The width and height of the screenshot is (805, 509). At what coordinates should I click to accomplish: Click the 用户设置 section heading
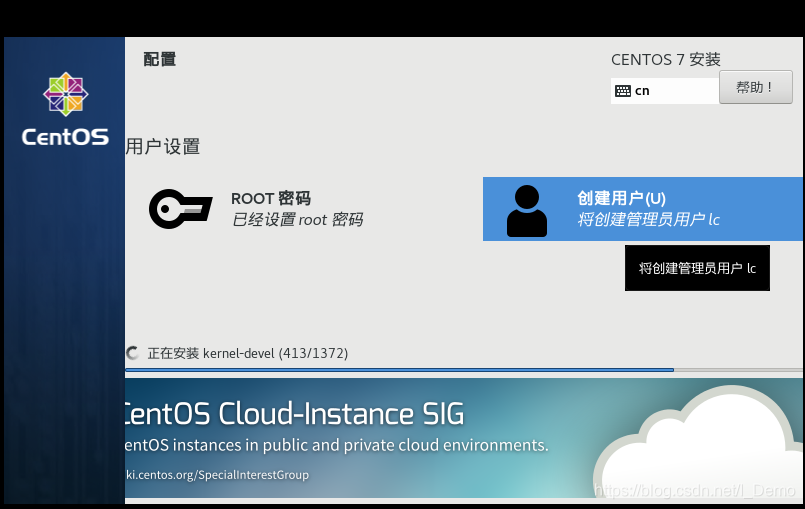click(163, 146)
